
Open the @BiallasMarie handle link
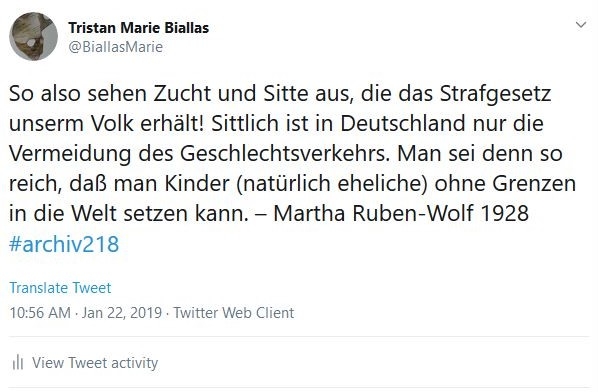[x=116, y=47]
